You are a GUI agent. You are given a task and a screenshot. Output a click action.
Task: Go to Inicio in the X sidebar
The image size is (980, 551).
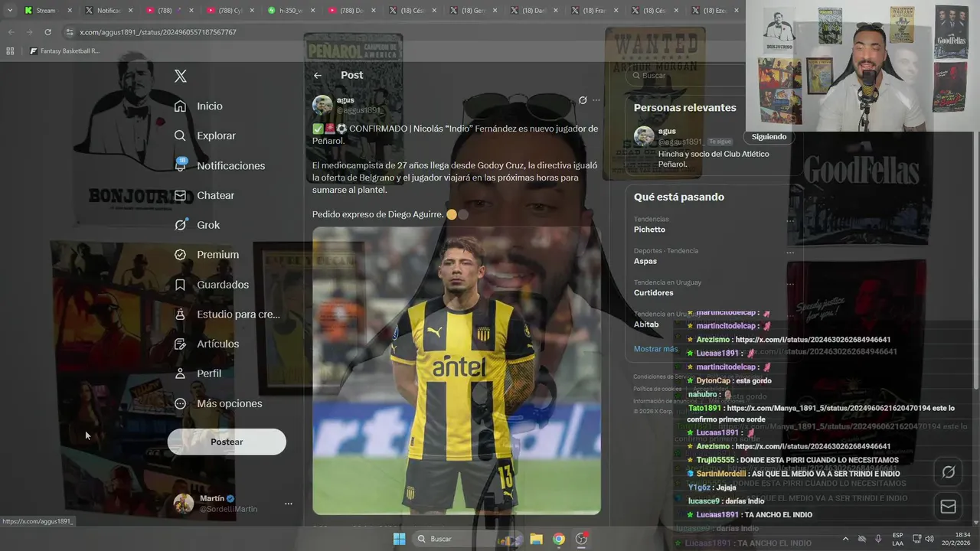198,106
